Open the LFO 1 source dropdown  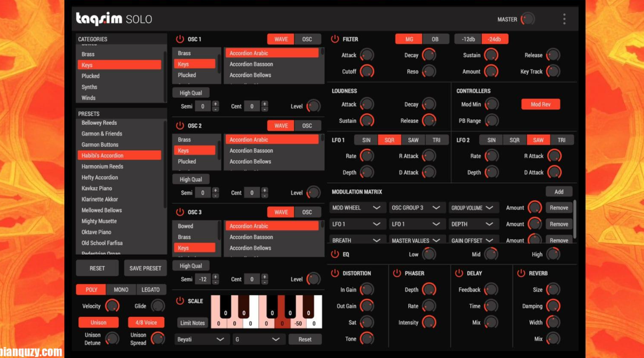pyautogui.click(x=356, y=224)
